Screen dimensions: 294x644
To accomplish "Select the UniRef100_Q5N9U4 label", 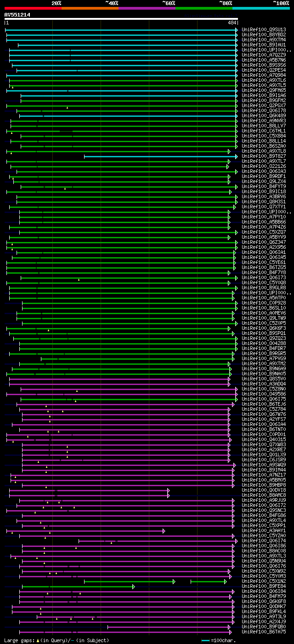I will click(264, 561).
